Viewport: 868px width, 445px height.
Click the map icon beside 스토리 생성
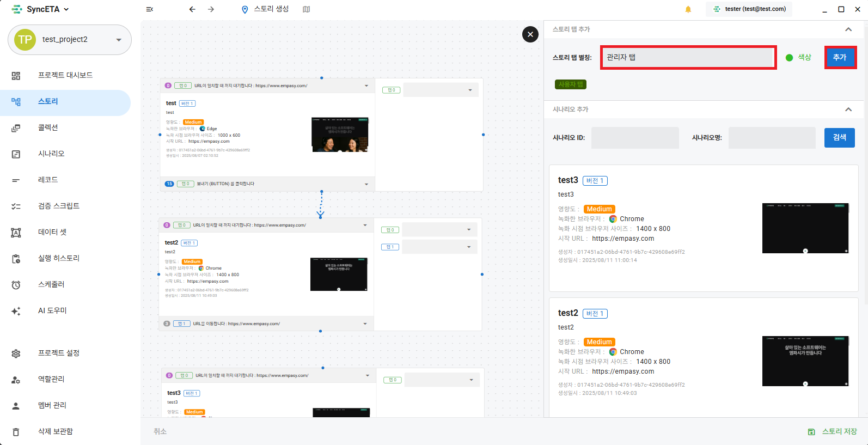(307, 9)
